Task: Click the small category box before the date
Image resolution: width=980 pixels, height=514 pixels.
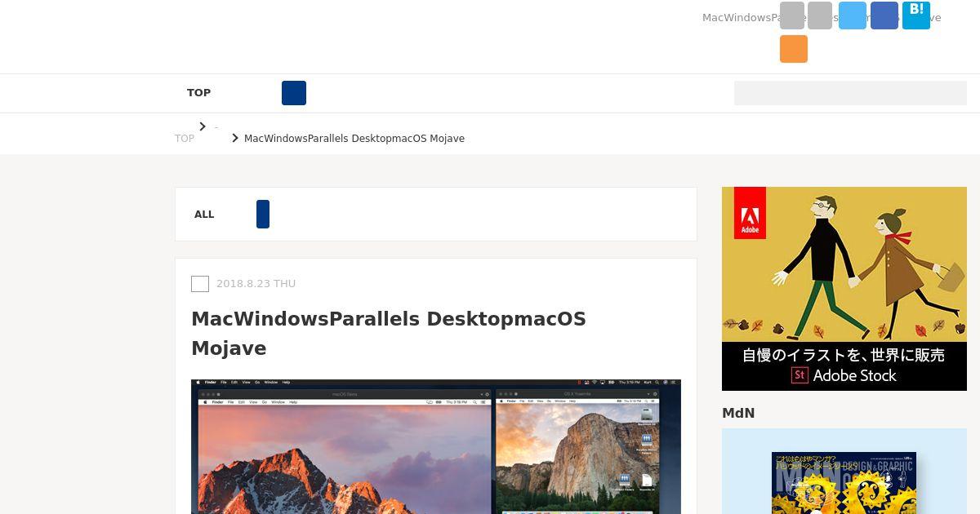Action: tap(200, 284)
